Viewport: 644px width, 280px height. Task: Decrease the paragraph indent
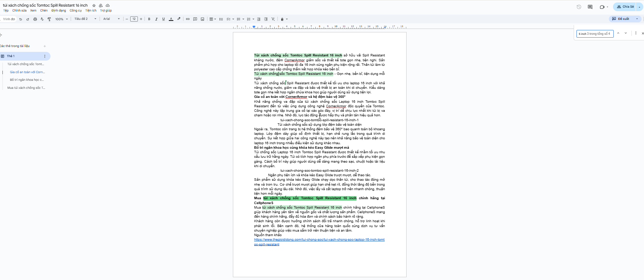pos(259,19)
